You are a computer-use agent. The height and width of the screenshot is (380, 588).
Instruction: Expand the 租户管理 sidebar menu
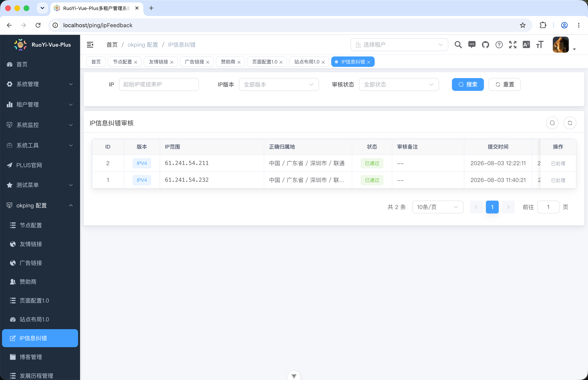pos(40,105)
